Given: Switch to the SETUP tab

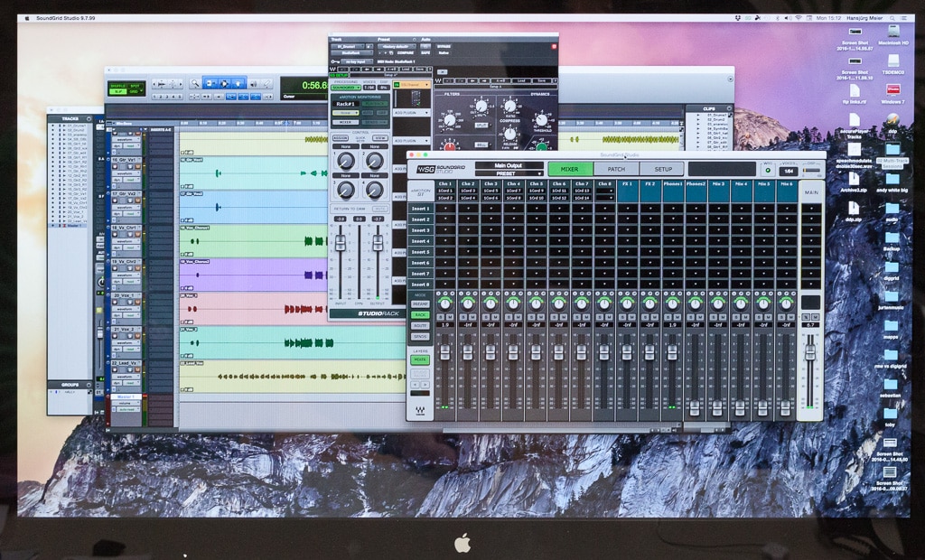Looking at the screenshot, I should tap(662, 169).
